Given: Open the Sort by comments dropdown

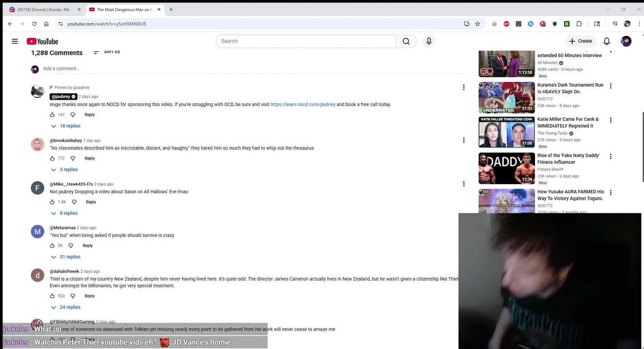Looking at the screenshot, I should 107,52.
